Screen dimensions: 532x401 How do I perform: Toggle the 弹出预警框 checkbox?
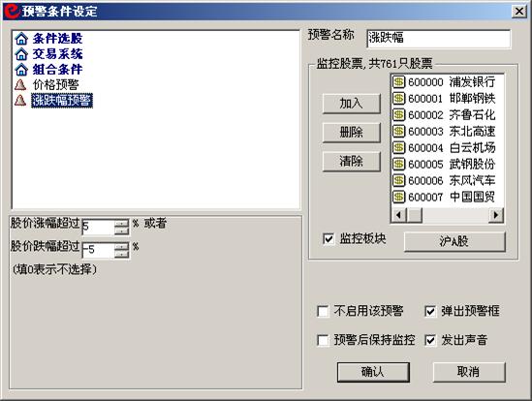point(430,311)
